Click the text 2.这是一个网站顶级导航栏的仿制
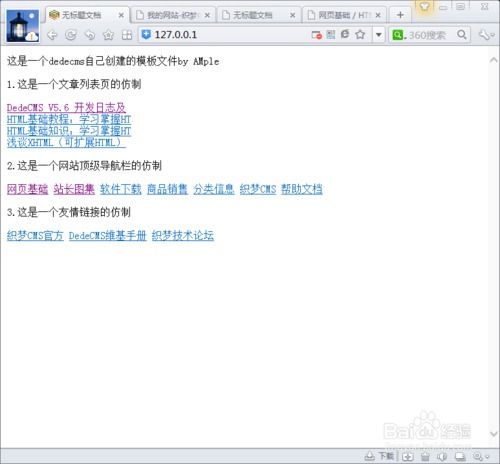The width and height of the screenshot is (500, 464). (x=84, y=166)
